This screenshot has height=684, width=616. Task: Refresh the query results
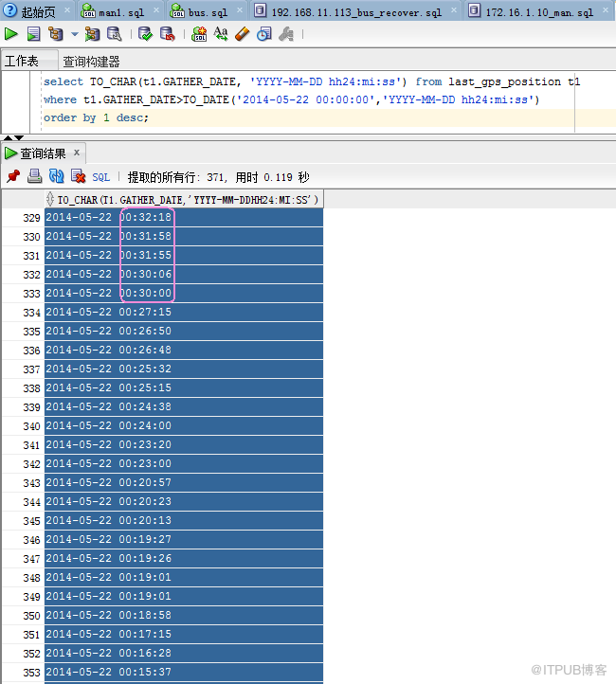pyautogui.click(x=56, y=176)
